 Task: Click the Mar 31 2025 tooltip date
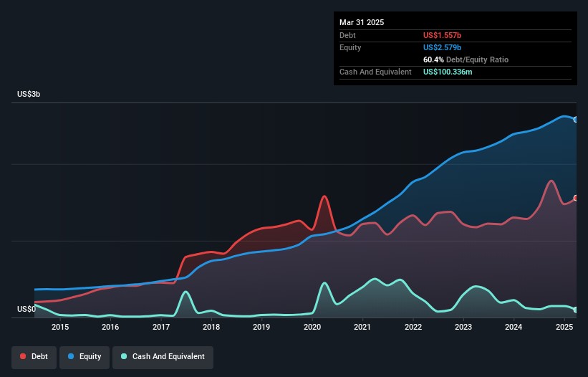pyautogui.click(x=362, y=22)
